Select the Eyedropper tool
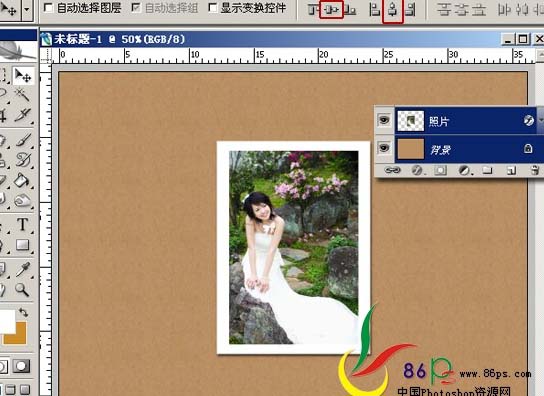Viewport: 544px width, 396px height. pos(23,269)
